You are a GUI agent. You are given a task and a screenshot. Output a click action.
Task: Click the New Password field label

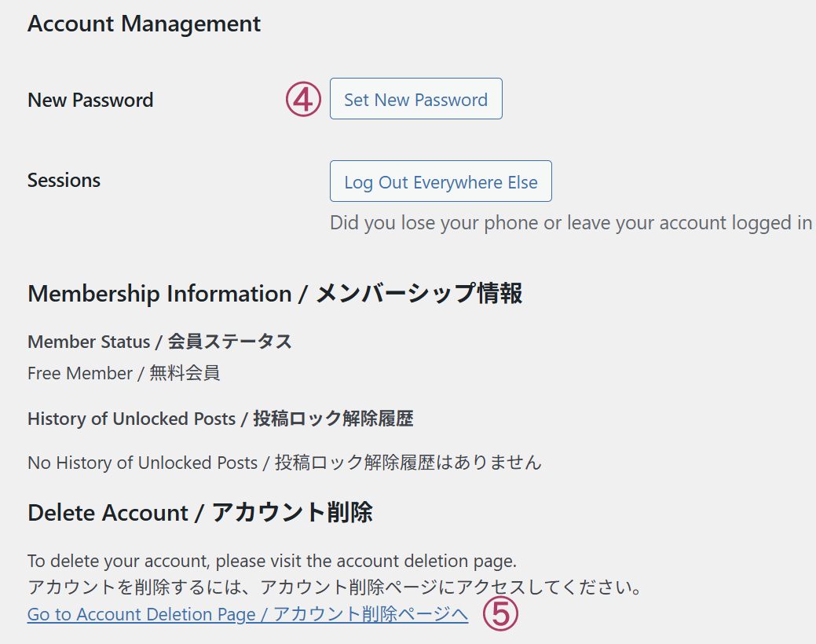[90, 100]
